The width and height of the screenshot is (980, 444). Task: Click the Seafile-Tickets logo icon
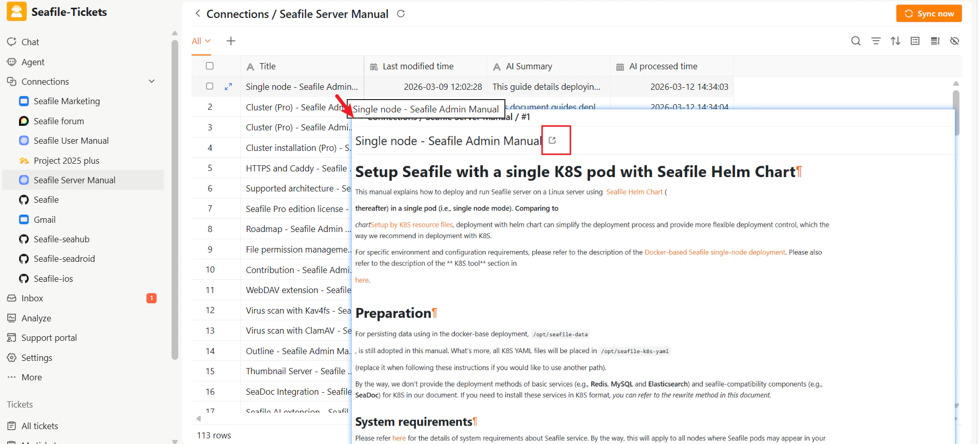point(16,12)
